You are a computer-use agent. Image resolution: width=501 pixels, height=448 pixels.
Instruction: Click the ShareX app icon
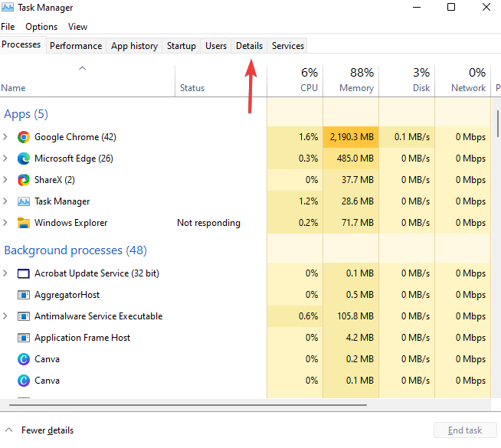[23, 180]
